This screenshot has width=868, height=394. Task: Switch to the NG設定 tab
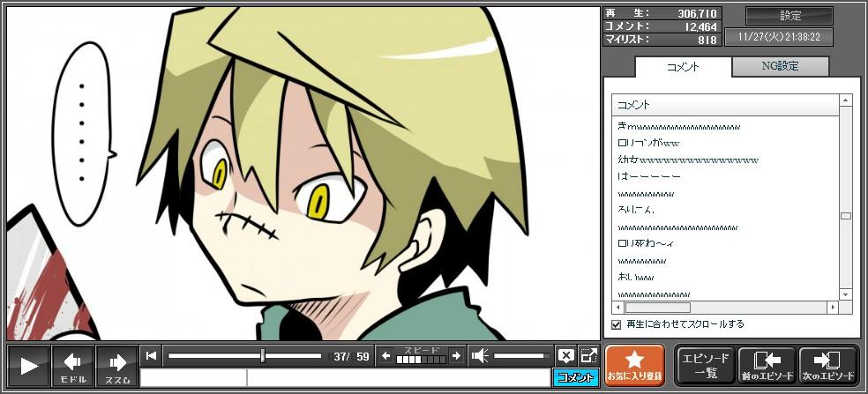coord(780,66)
